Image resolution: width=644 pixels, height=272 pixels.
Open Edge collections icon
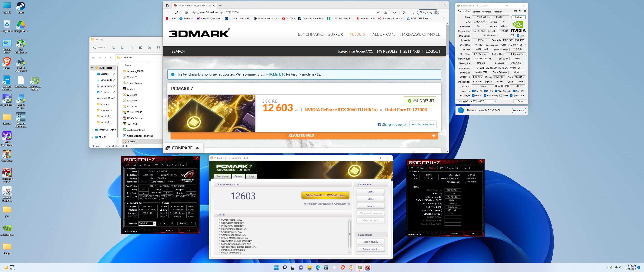(x=412, y=12)
